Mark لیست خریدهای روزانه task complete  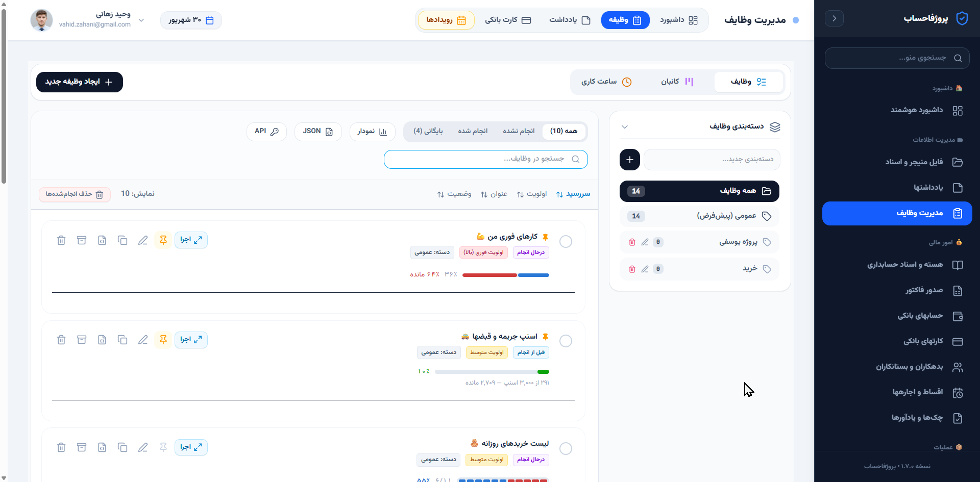566,449
